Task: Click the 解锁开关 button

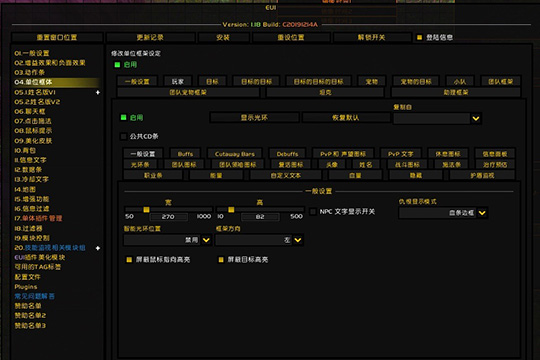Action: tap(371, 37)
